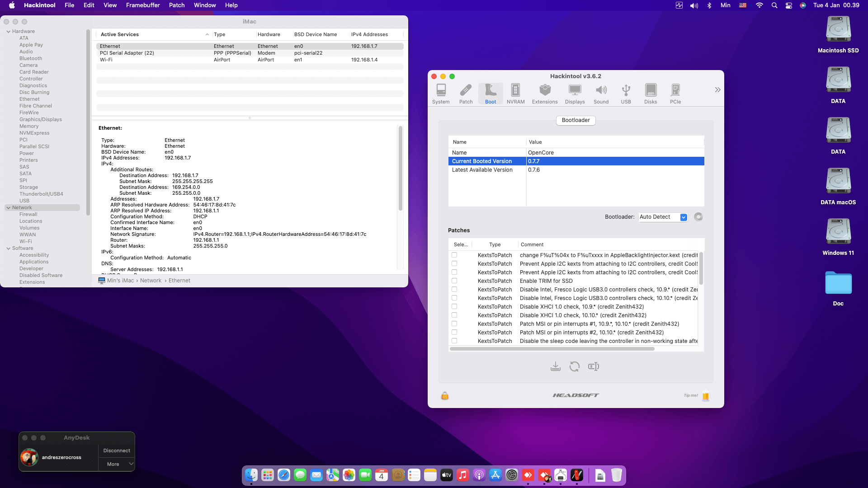The height and width of the screenshot is (488, 868).
Task: Open the View menu
Action: [110, 5]
